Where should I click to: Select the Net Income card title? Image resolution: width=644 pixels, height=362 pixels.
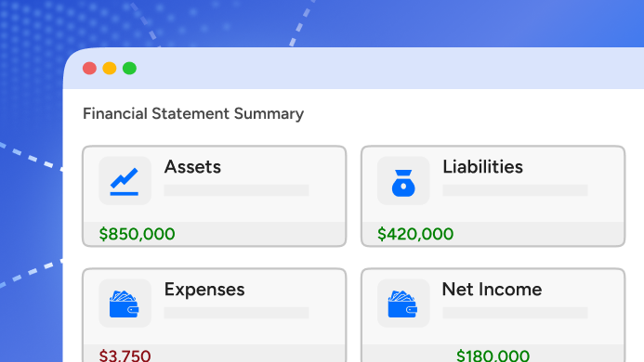click(x=492, y=290)
